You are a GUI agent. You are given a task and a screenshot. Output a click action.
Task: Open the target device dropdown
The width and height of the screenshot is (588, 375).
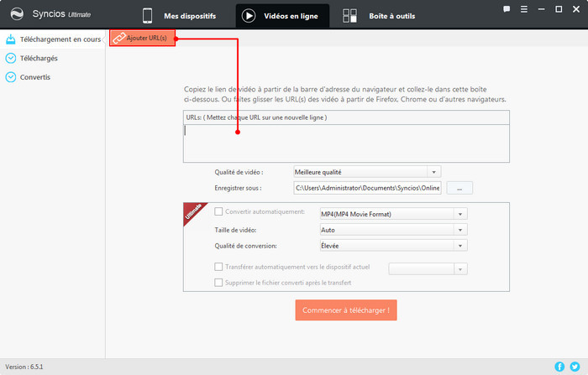428,268
